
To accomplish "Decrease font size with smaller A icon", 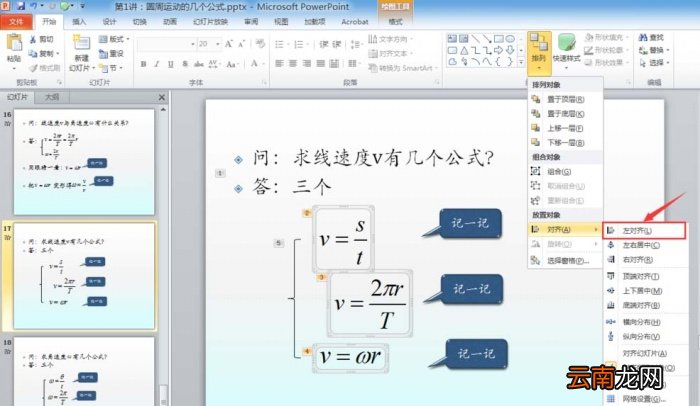I will click(x=242, y=44).
